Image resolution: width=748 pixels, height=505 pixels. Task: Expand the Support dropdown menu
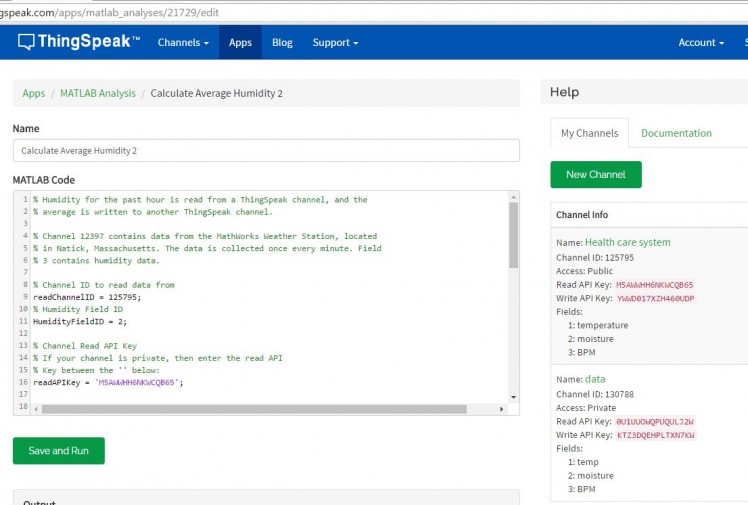tap(335, 43)
